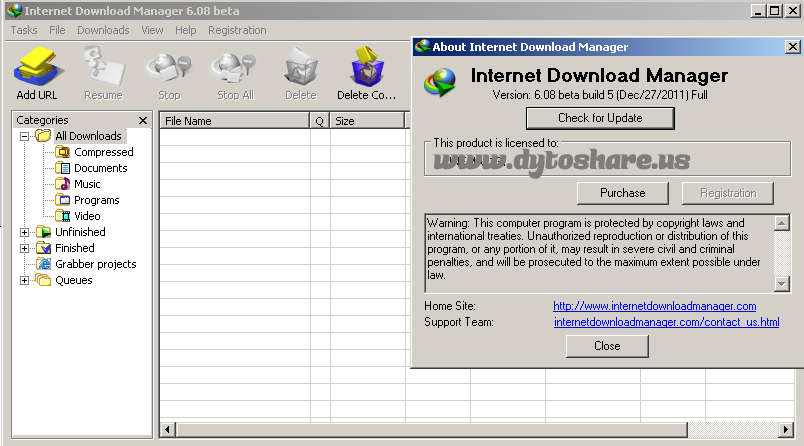
Task: Click the Resume toolbar icon
Action: (104, 66)
